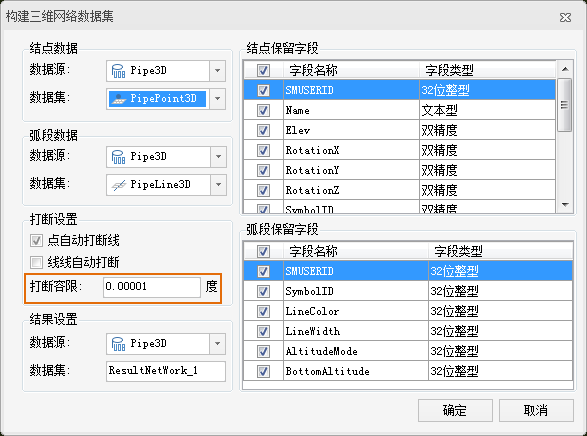Viewport: 587px width, 436px height.
Task: Click the 打断容限 input field
Action: click(x=152, y=287)
